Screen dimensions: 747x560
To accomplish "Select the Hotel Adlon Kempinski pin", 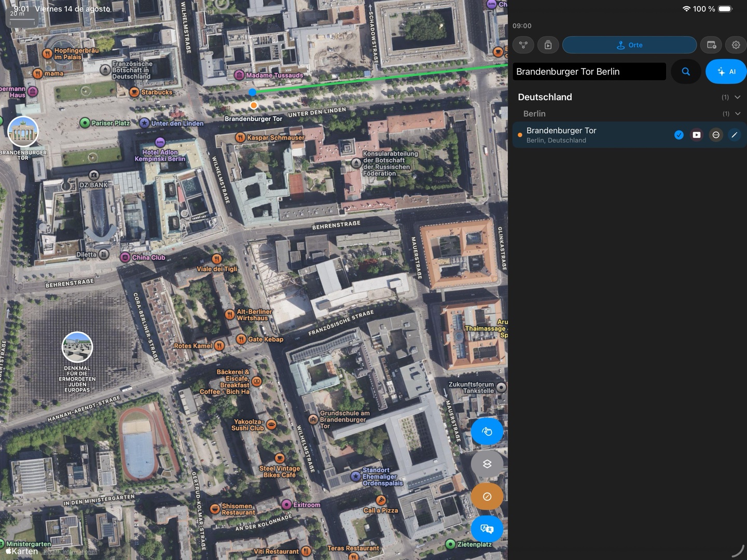I will pos(160,142).
